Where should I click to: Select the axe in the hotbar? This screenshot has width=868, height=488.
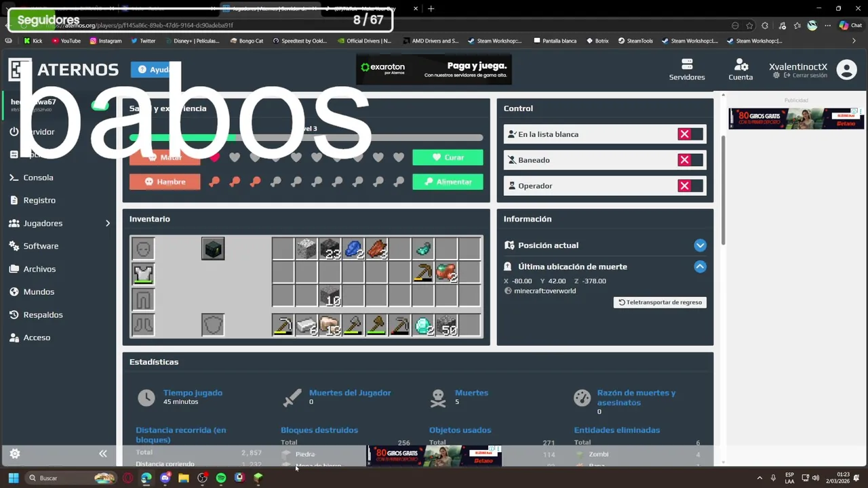tap(376, 325)
